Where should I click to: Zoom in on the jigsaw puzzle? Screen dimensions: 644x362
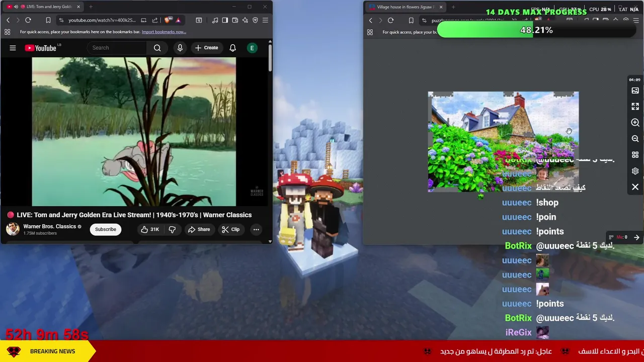(635, 123)
